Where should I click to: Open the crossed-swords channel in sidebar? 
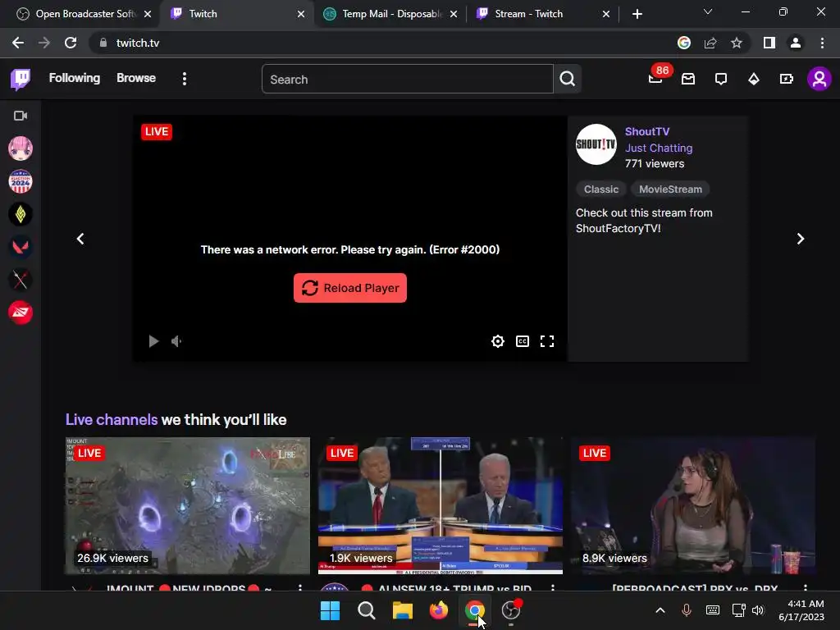[21, 280]
